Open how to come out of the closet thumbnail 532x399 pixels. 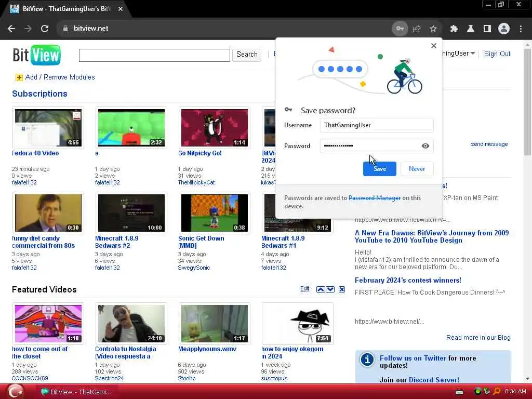click(x=48, y=323)
